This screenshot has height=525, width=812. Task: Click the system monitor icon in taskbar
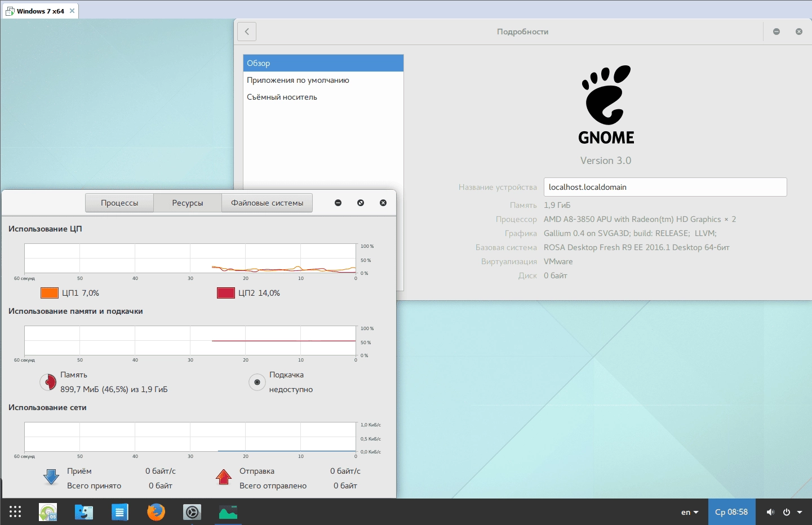[x=228, y=512]
